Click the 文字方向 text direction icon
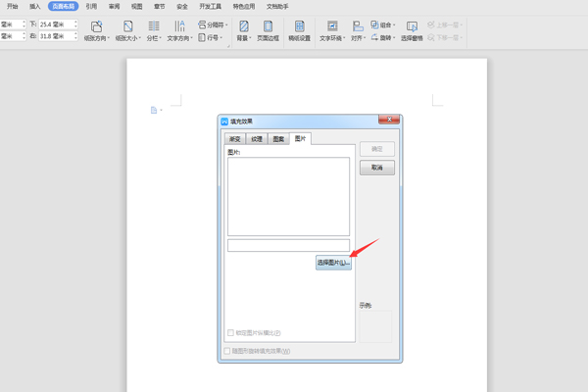The width and height of the screenshot is (588, 392). coord(179,26)
